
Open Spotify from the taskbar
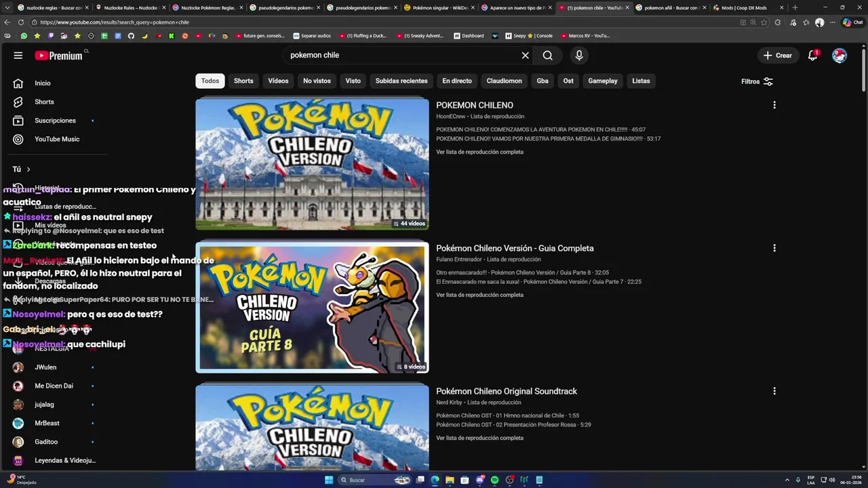pyautogui.click(x=494, y=480)
